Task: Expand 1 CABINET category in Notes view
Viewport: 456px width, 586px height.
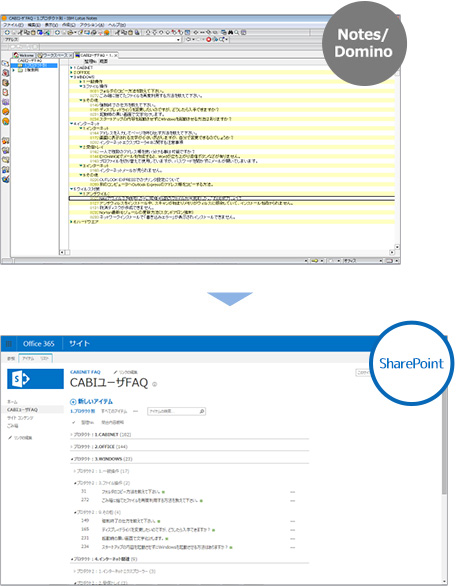Action: pyautogui.click(x=71, y=68)
